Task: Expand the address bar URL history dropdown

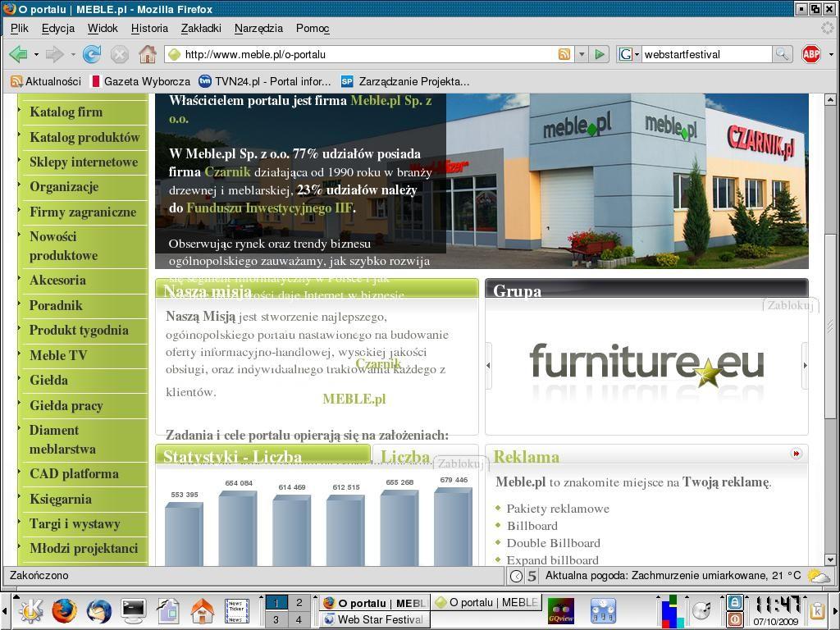Action: click(582, 54)
